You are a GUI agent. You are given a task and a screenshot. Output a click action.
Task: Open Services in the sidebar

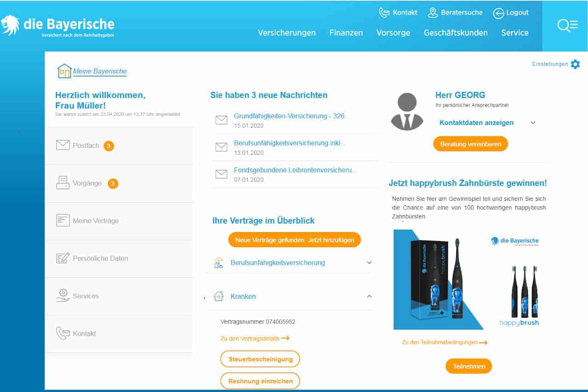pos(119,296)
